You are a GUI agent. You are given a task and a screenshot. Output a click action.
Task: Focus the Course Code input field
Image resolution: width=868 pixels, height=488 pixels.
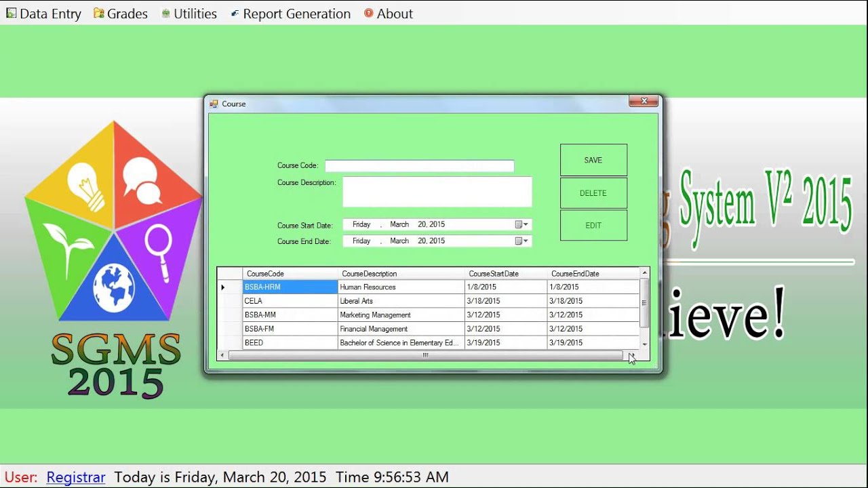419,166
